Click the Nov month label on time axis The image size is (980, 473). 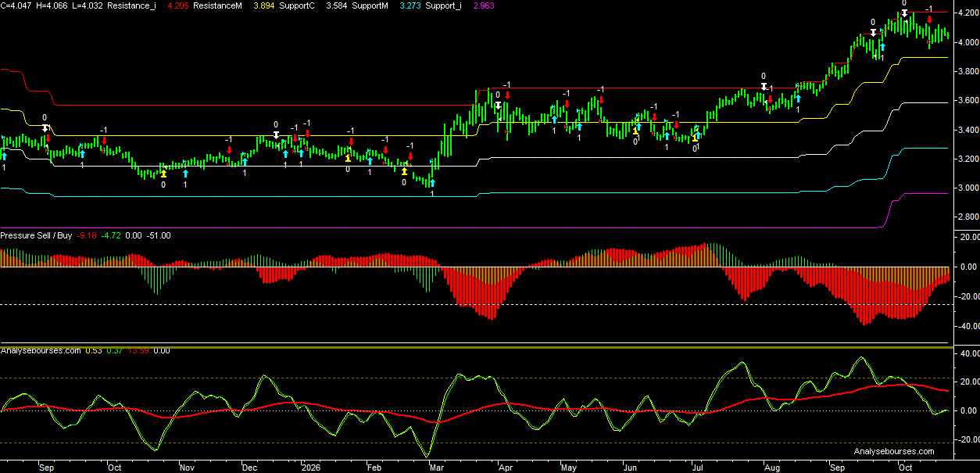tap(187, 468)
